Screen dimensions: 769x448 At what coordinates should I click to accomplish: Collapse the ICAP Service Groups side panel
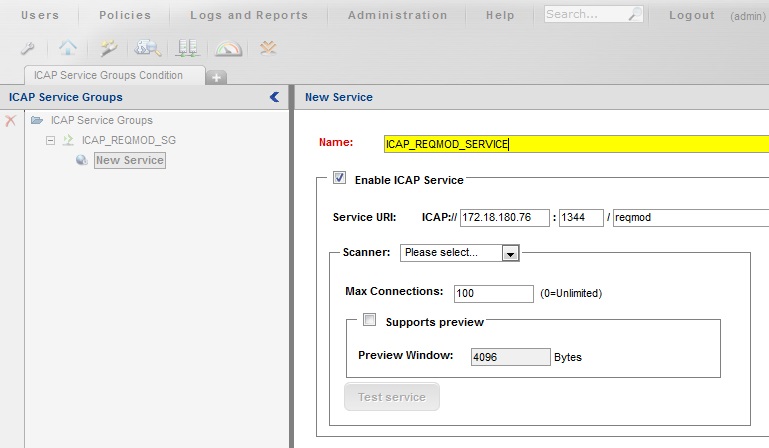275,97
